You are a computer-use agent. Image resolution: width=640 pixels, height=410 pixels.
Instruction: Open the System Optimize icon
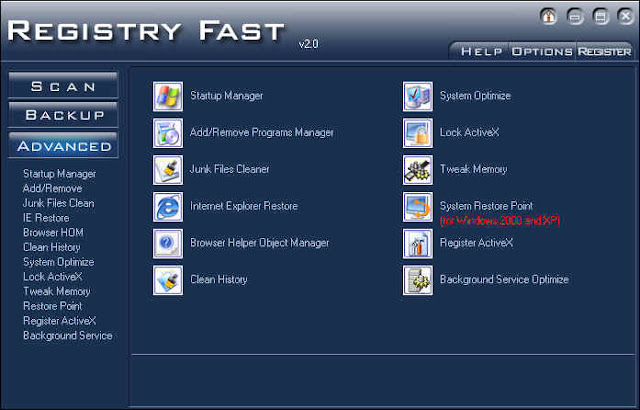pyautogui.click(x=418, y=96)
